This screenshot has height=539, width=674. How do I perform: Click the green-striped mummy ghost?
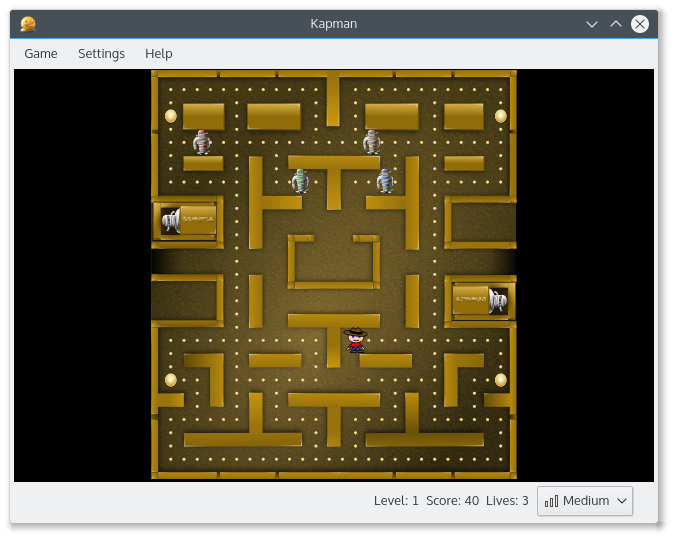[300, 181]
